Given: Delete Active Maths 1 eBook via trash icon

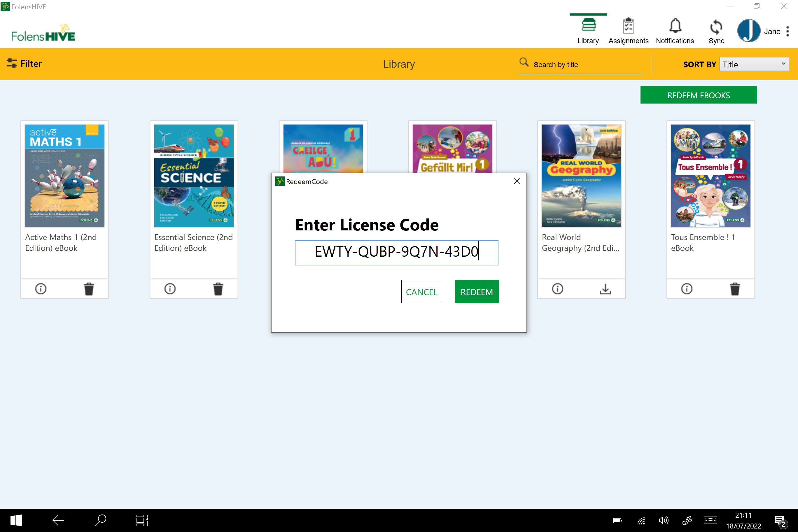Looking at the screenshot, I should coord(89,289).
